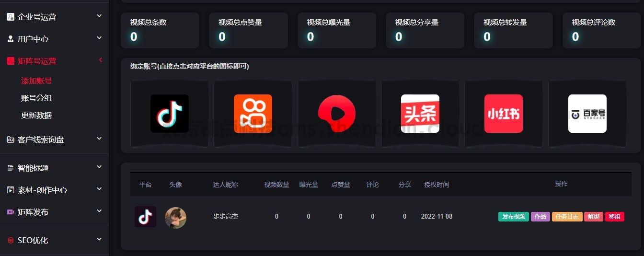Click the Toutiao 头条 platform icon
The width and height of the screenshot is (644, 256).
point(420,114)
